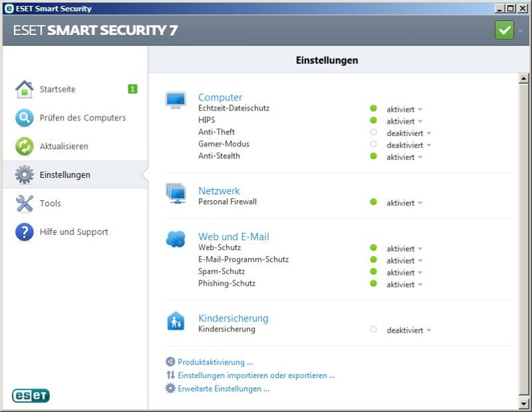Click the Hilfe und Support question mark icon
Viewport: 532px width, 412px height.
coord(25,232)
